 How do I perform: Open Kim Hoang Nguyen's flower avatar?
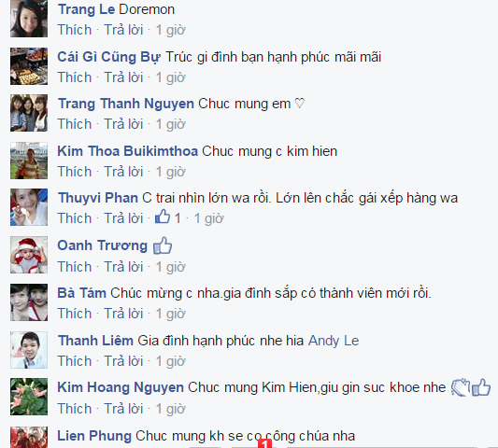29,397
